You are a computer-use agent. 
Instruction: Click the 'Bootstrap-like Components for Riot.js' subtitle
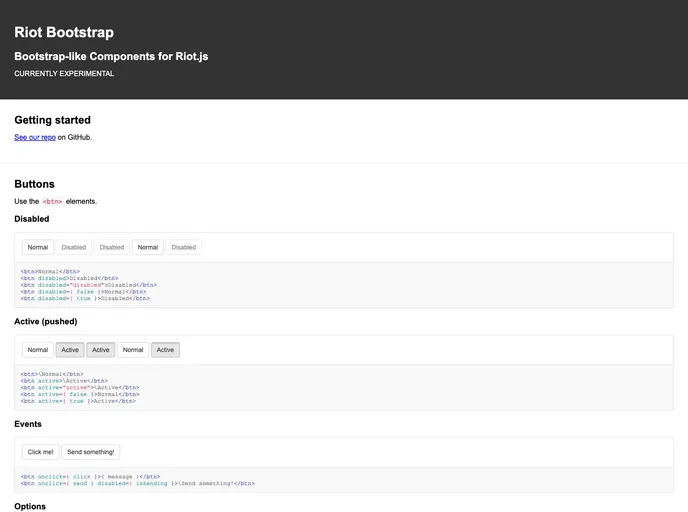point(111,56)
